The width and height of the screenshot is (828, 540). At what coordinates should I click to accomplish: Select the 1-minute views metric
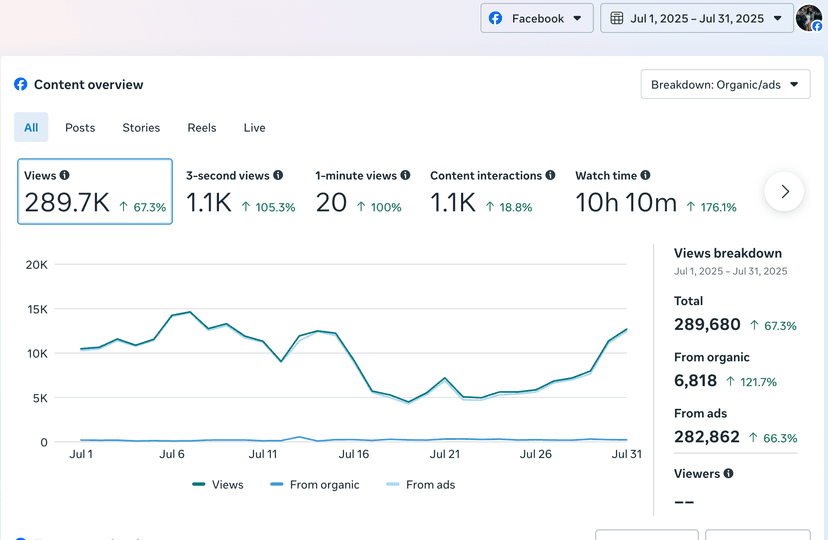click(363, 192)
